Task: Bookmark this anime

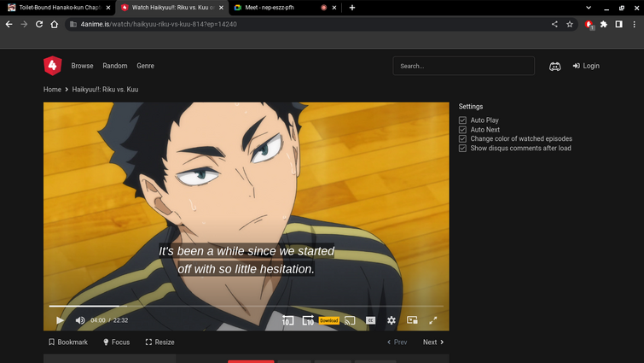Action: [x=68, y=342]
